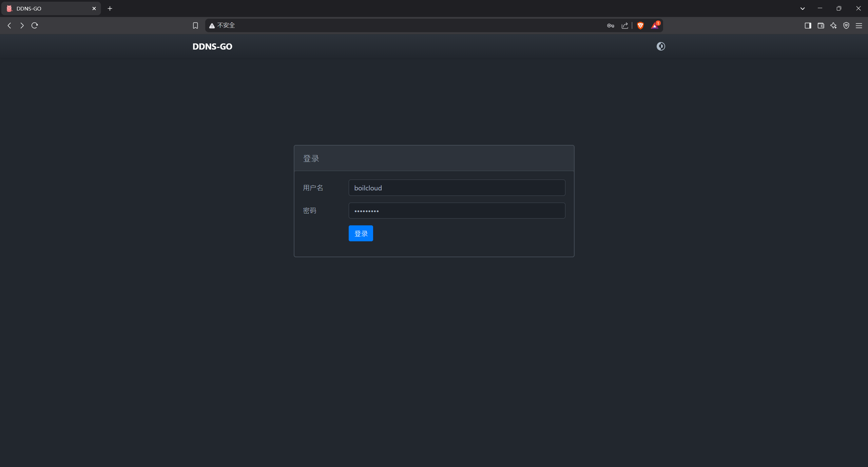The image size is (868, 467).
Task: Toggle the browser sidebar panel icon
Action: [808, 25]
